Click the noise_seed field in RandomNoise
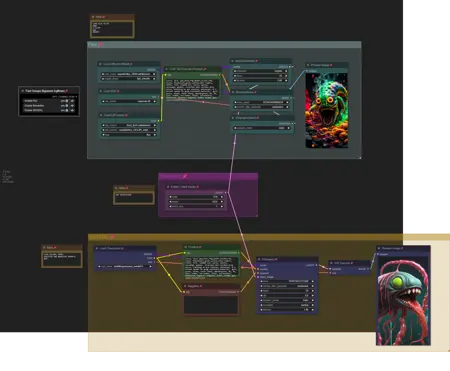 point(262,102)
